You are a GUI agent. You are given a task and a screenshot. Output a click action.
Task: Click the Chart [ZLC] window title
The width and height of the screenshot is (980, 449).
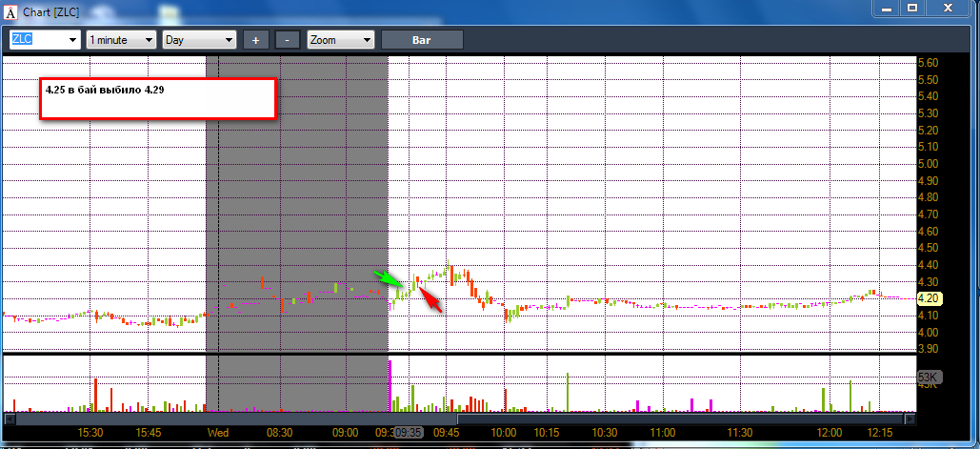(x=51, y=11)
